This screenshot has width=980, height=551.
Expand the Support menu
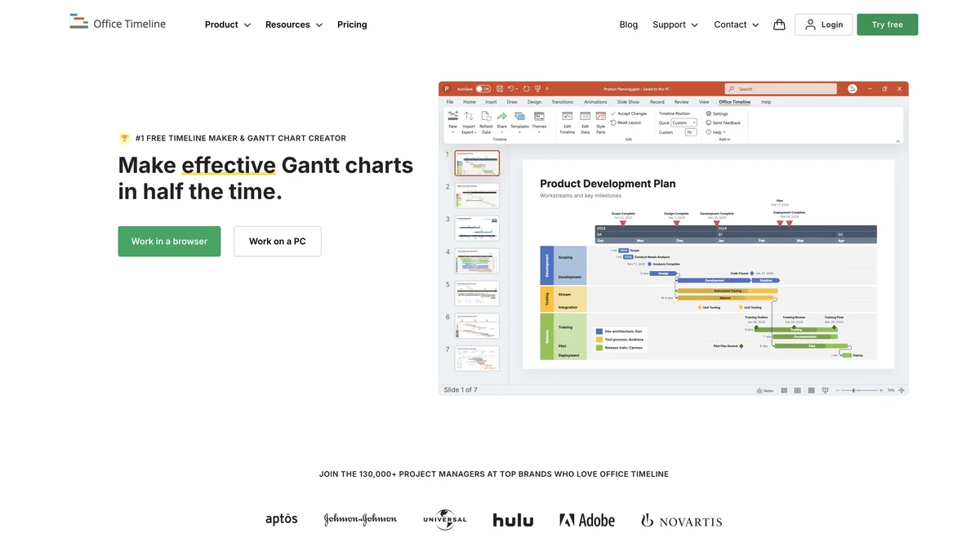675,24
